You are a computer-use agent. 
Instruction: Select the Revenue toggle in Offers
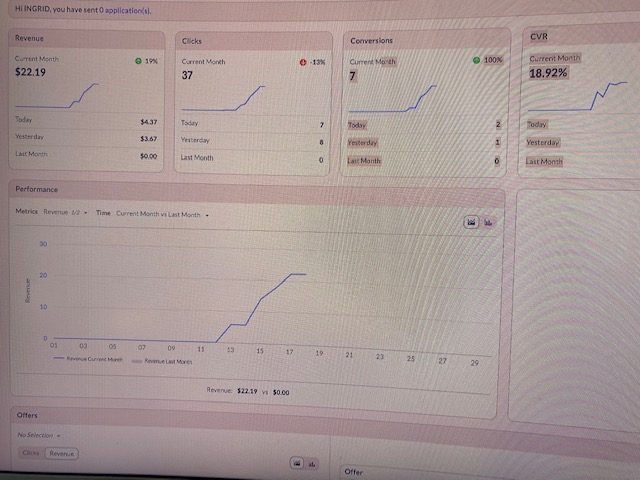(x=62, y=453)
